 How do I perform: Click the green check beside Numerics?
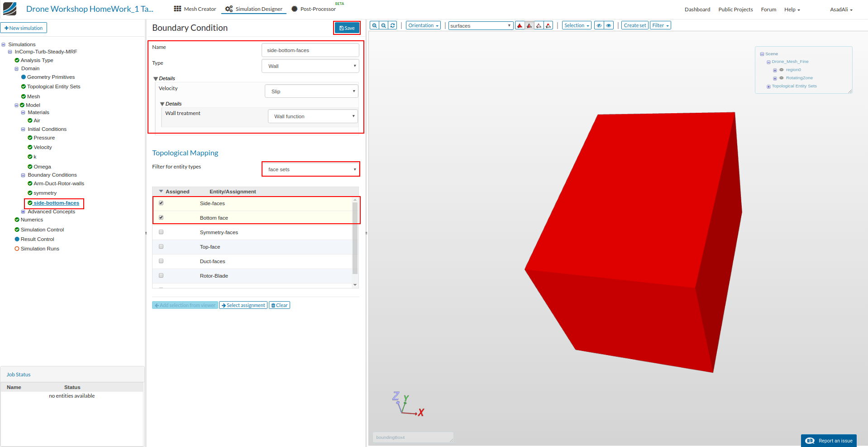(17, 220)
